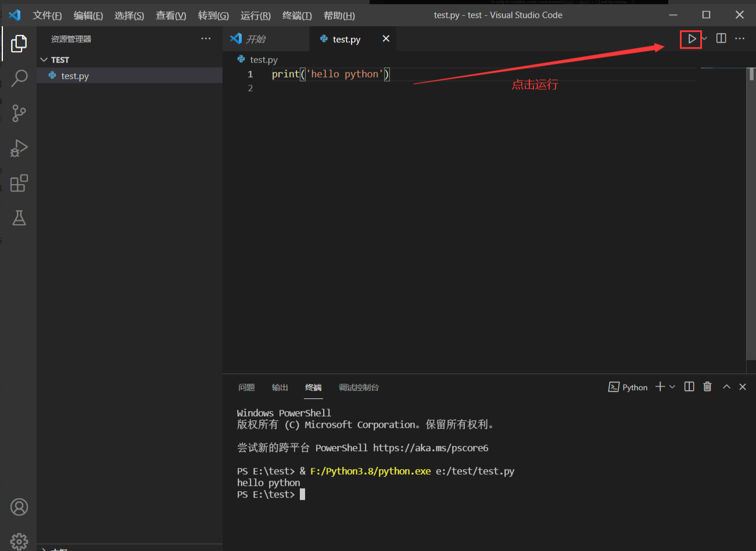Click the Windows PowerShell text in terminal
The width and height of the screenshot is (756, 551).
point(284,413)
